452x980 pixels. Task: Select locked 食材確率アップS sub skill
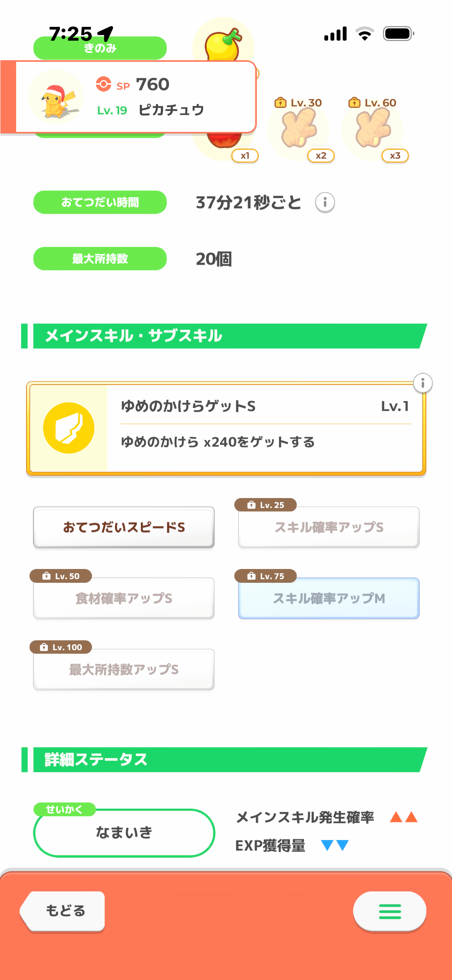pos(123,598)
